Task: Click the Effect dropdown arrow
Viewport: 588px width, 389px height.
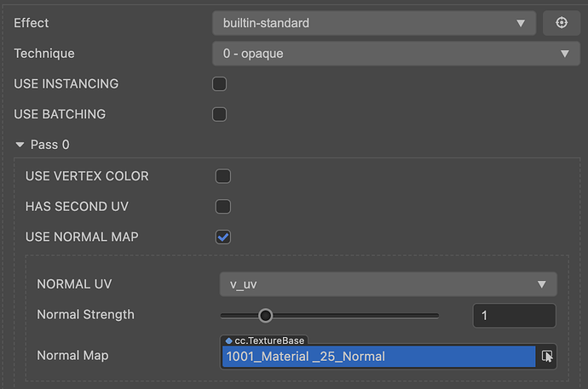Action: click(x=521, y=23)
